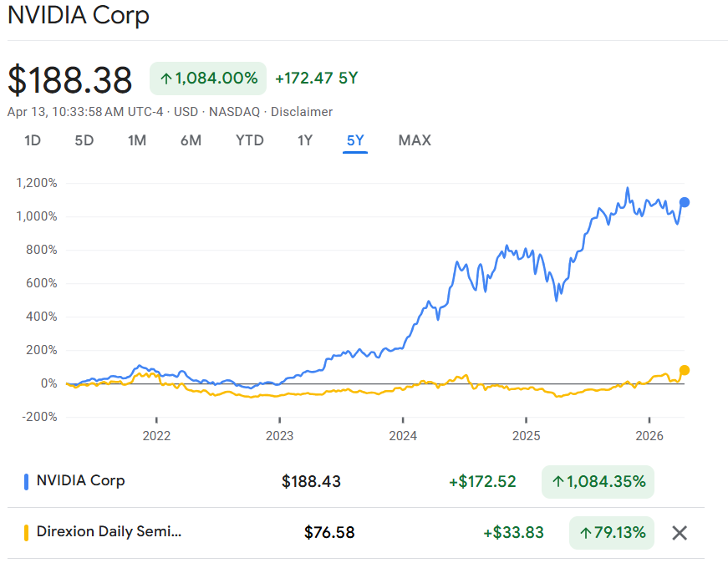Show the MAX chart range
Screen dimensions: 728x563
click(x=415, y=140)
